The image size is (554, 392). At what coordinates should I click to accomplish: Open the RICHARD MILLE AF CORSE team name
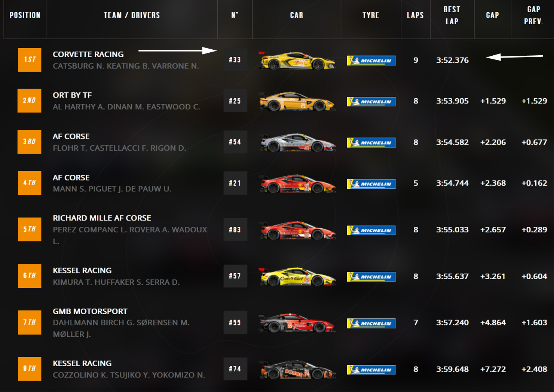[102, 218]
